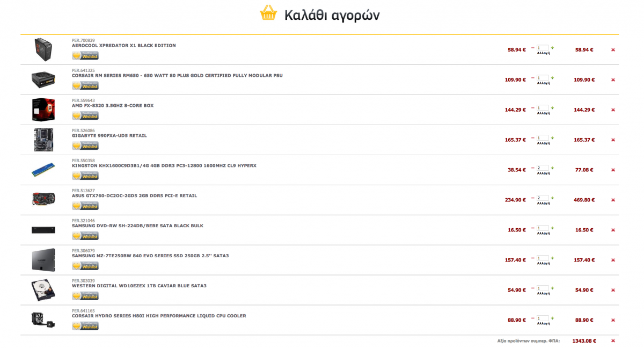Increase AMD FX-8320 quantity with plus
The height and width of the screenshot is (348, 644).
(552, 108)
